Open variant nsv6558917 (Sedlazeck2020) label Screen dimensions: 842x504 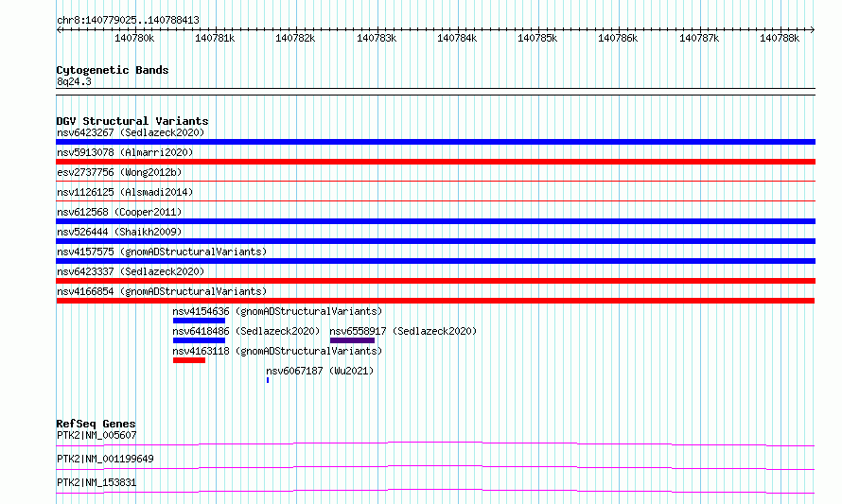click(x=403, y=331)
